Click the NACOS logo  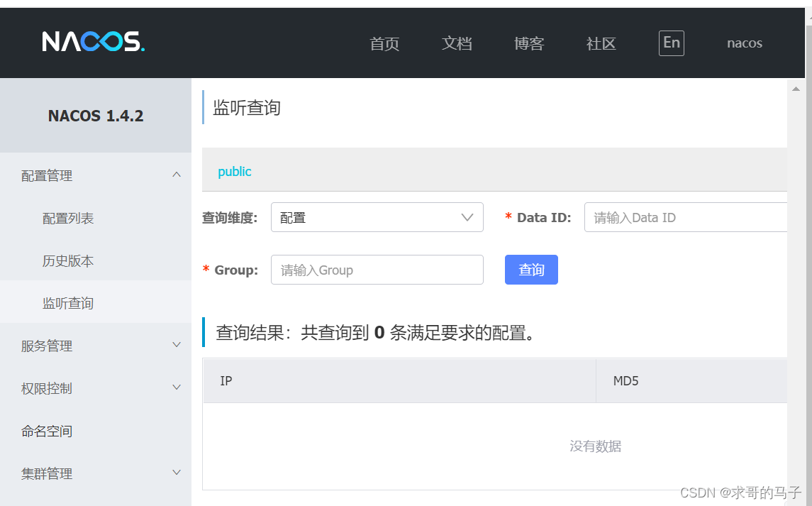93,41
